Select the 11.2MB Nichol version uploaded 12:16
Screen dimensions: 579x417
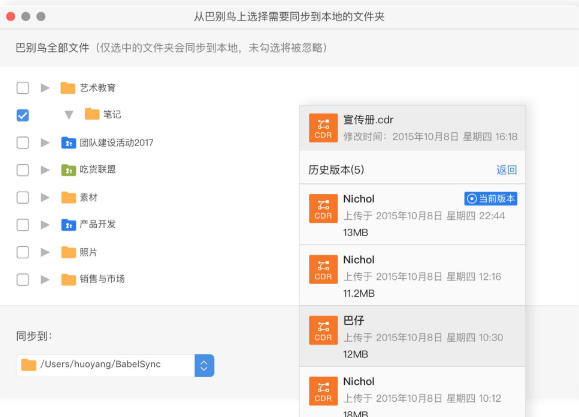(x=412, y=275)
